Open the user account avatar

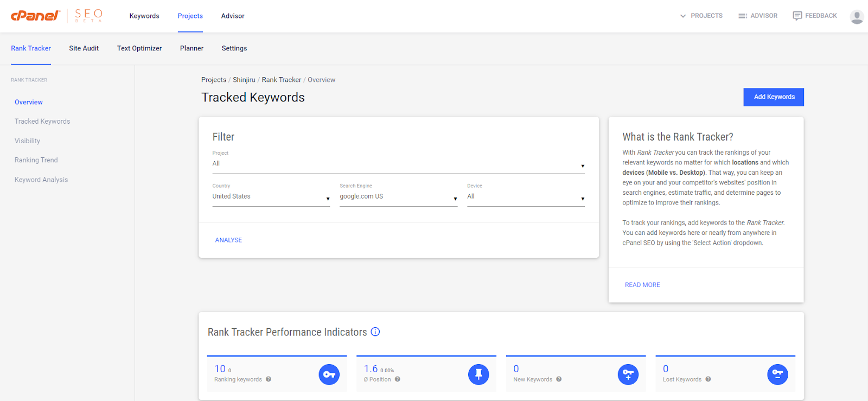coord(857,16)
